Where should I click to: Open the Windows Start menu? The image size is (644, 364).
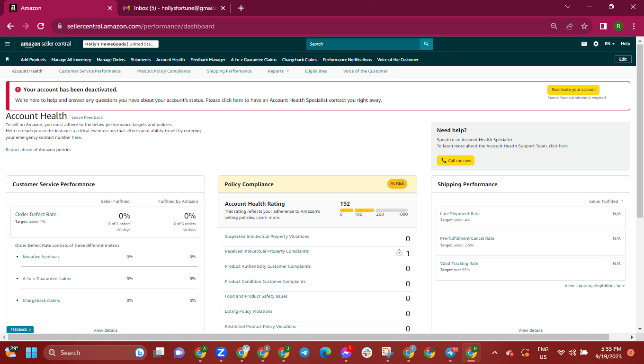(x=31, y=353)
